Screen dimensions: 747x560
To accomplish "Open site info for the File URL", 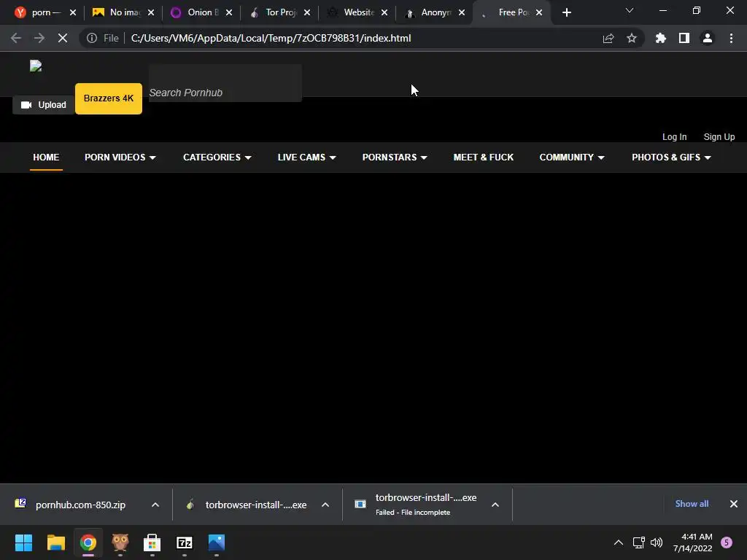I will click(92, 38).
